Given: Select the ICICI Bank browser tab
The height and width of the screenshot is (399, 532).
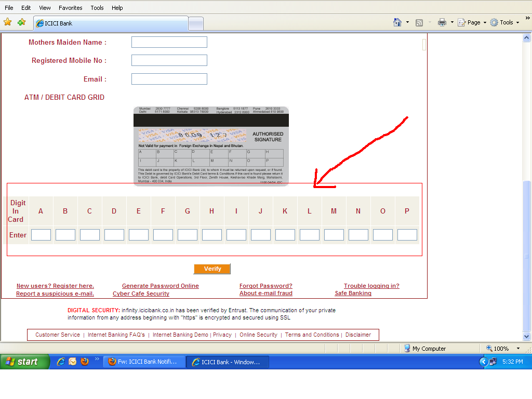Looking at the screenshot, I should pos(111,23).
